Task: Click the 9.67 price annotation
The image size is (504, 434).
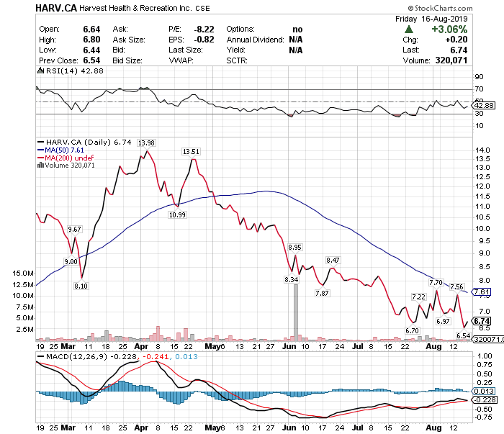Action: coord(74,229)
